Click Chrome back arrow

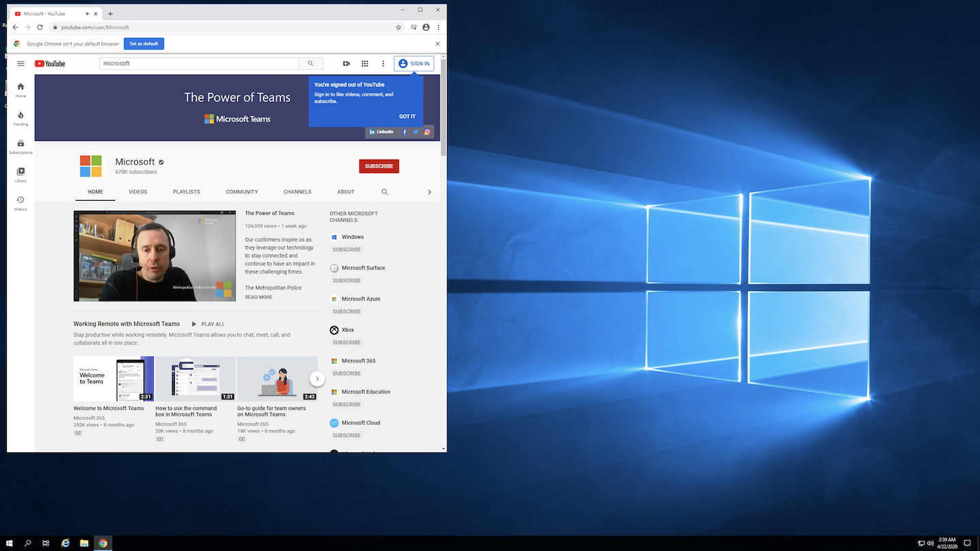point(16,27)
